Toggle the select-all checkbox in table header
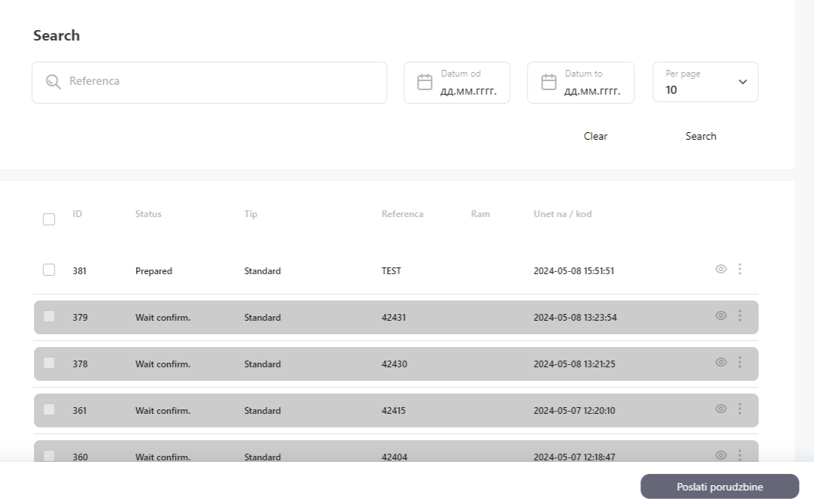 tap(49, 219)
